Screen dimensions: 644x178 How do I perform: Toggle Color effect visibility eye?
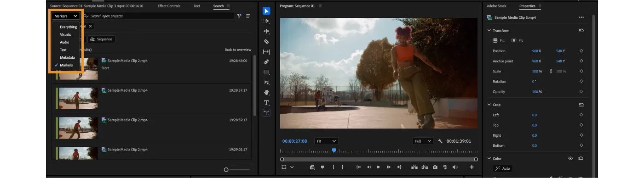(570, 158)
